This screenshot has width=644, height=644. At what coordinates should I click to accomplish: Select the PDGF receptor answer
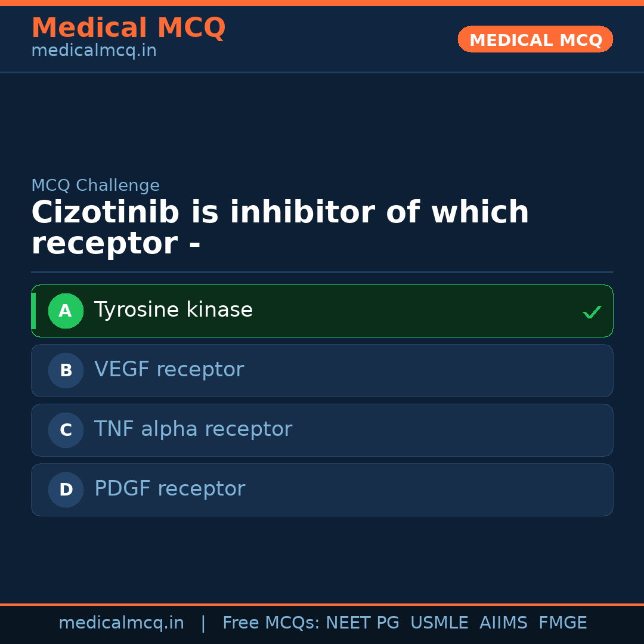coord(169,489)
